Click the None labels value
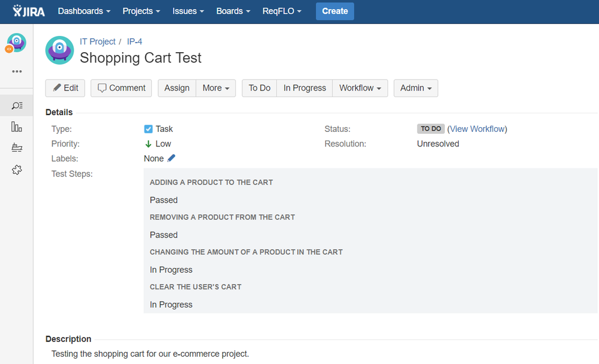Image resolution: width=599 pixels, height=364 pixels. pyautogui.click(x=154, y=158)
